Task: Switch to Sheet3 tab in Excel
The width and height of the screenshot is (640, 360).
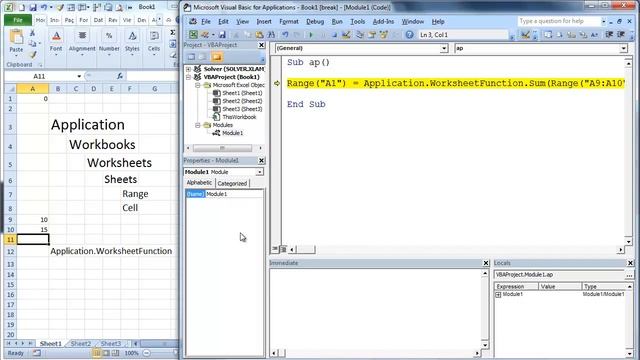Action: tap(111, 343)
